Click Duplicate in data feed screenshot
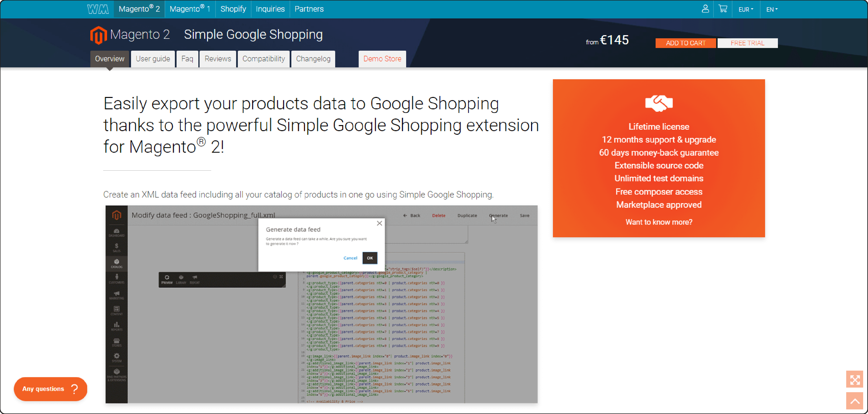868x414 pixels. [x=467, y=215]
